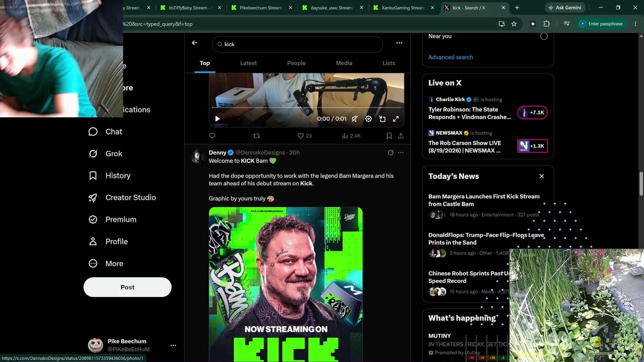Switch to the Media search tab
644x362 pixels.
click(344, 63)
